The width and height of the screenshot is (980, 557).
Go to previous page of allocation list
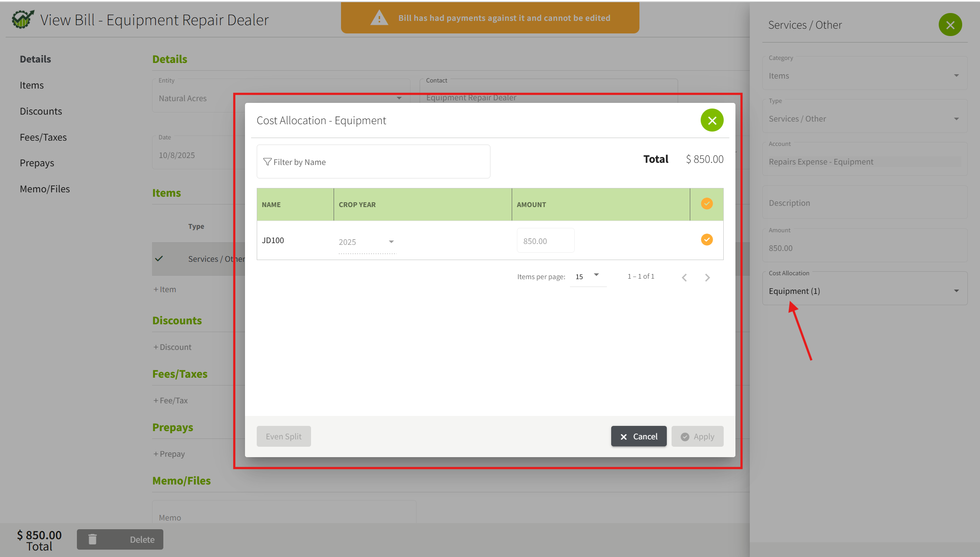(x=684, y=277)
